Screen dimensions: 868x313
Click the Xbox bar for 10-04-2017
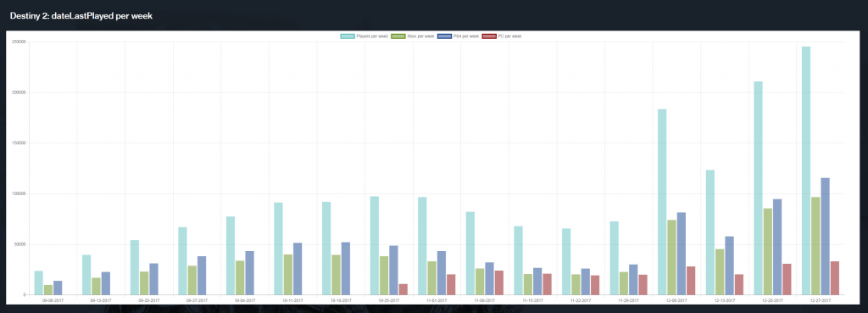240,277
